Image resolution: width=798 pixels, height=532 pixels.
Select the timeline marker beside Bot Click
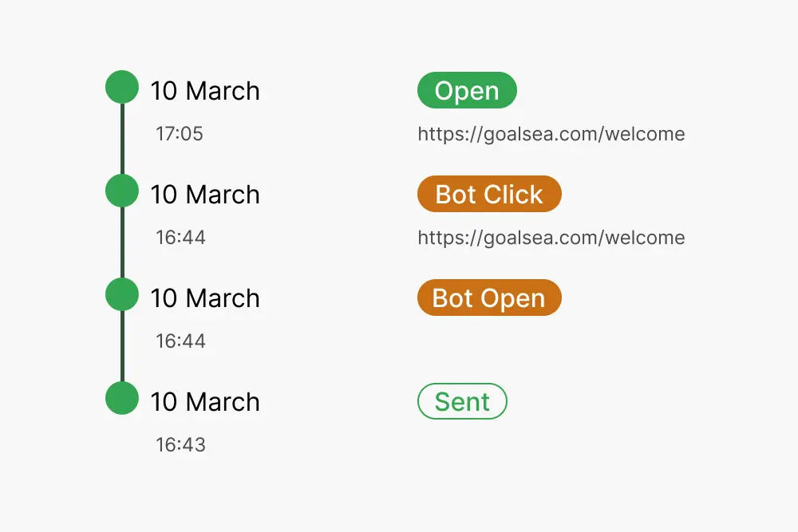pyautogui.click(x=121, y=191)
